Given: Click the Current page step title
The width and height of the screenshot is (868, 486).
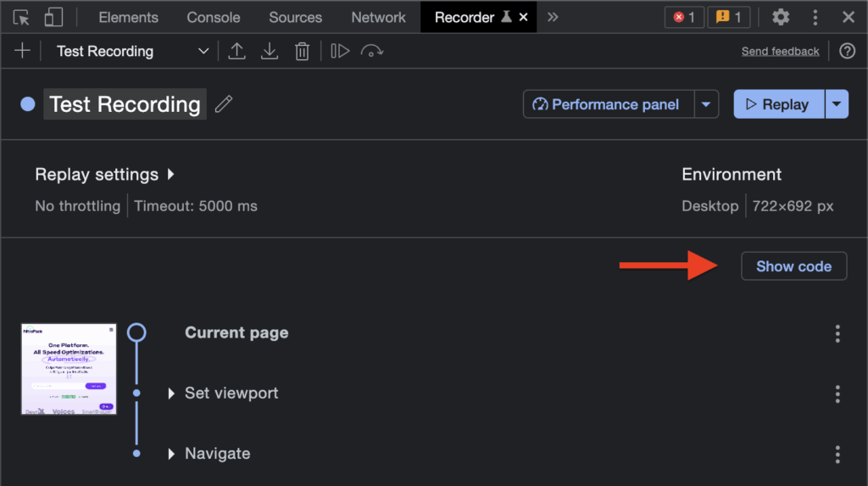Looking at the screenshot, I should click(x=236, y=332).
